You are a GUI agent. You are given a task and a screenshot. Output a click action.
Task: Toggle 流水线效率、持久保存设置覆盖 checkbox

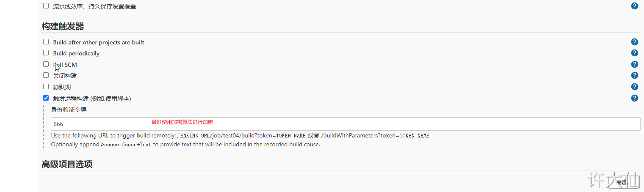[46, 6]
